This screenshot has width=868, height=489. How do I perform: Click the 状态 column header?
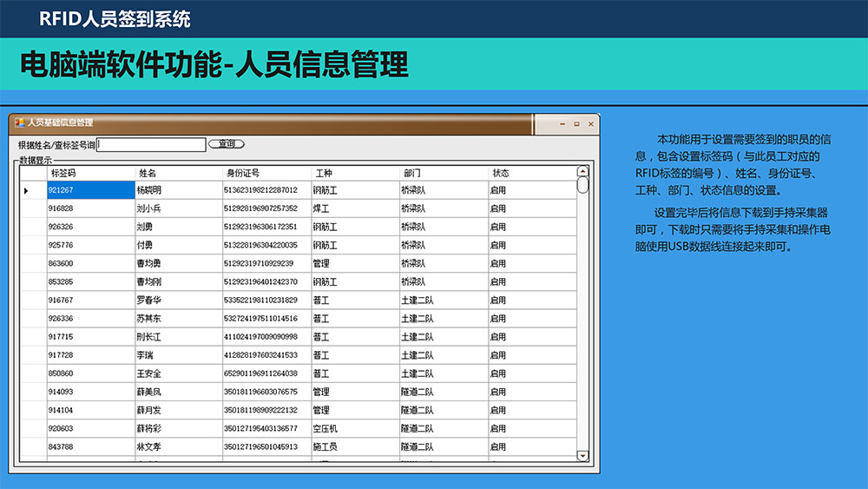coord(531,173)
